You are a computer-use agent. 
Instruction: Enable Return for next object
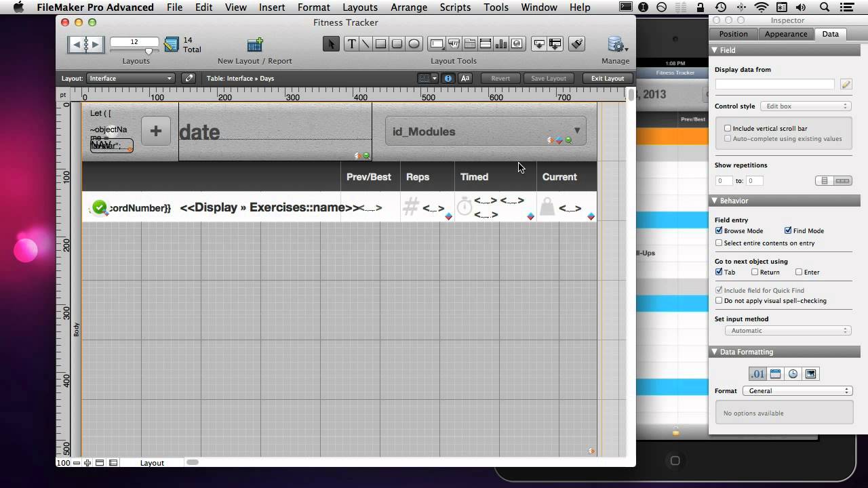click(755, 272)
